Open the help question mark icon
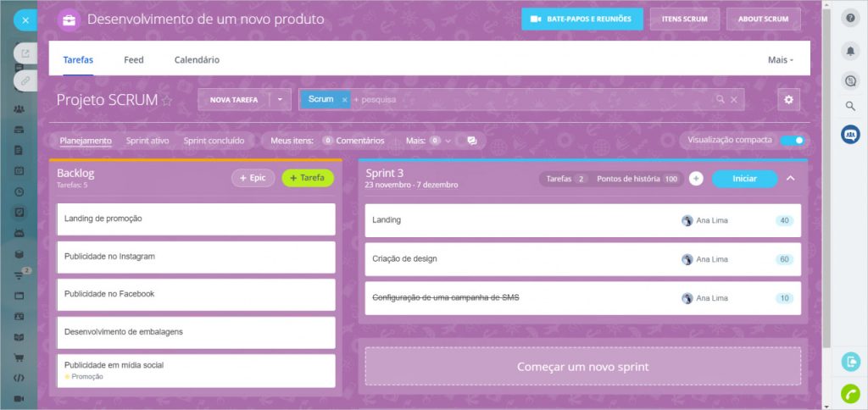The image size is (868, 410). click(850, 18)
